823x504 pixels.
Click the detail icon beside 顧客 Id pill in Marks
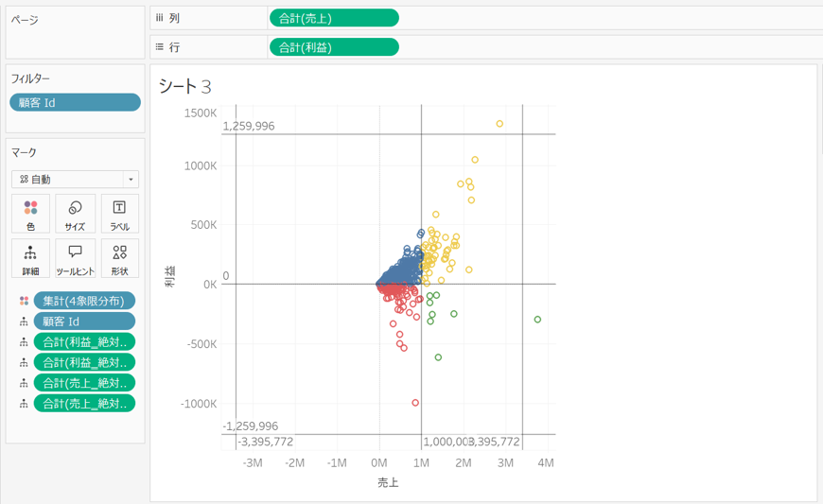(x=24, y=322)
